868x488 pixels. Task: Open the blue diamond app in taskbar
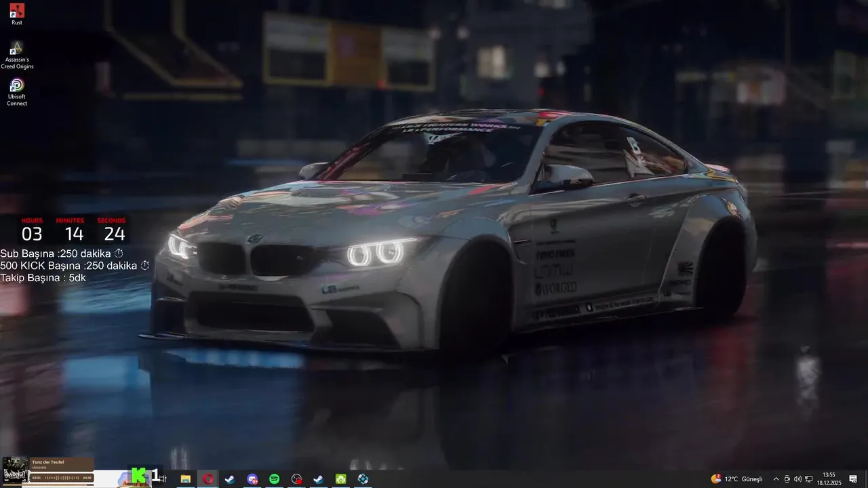(x=363, y=479)
